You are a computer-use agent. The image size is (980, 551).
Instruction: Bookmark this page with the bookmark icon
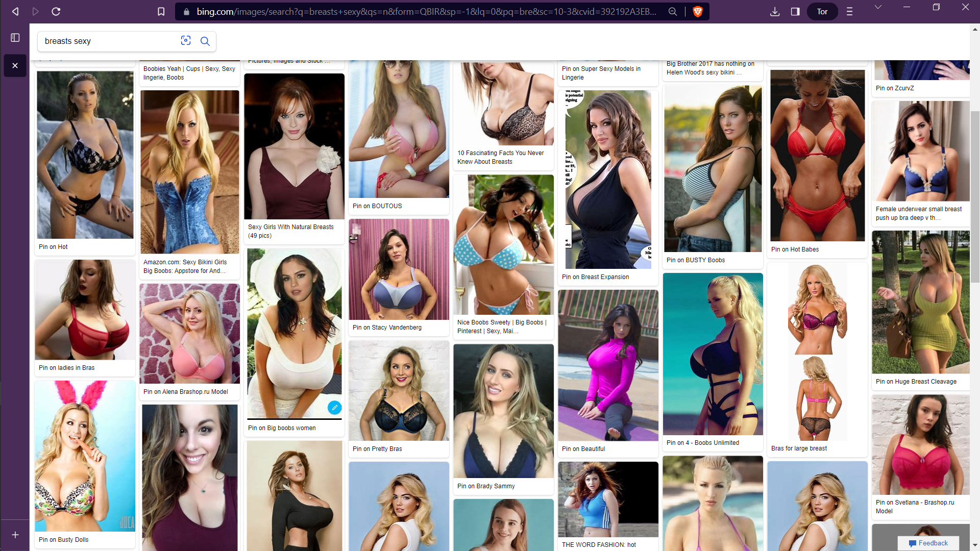coord(161,11)
